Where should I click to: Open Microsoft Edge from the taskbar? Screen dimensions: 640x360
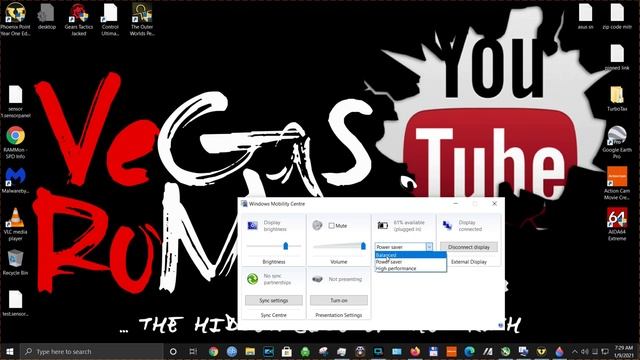pos(469,351)
